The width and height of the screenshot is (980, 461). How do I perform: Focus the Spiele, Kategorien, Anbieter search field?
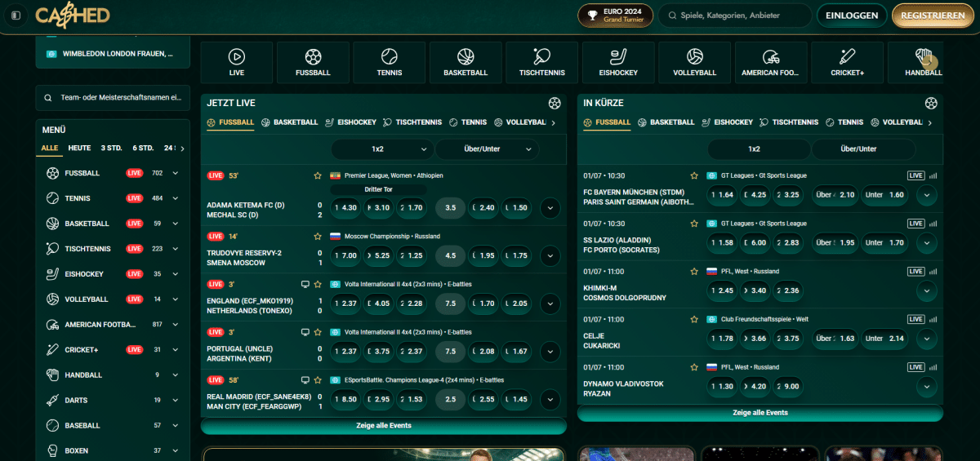[735, 16]
